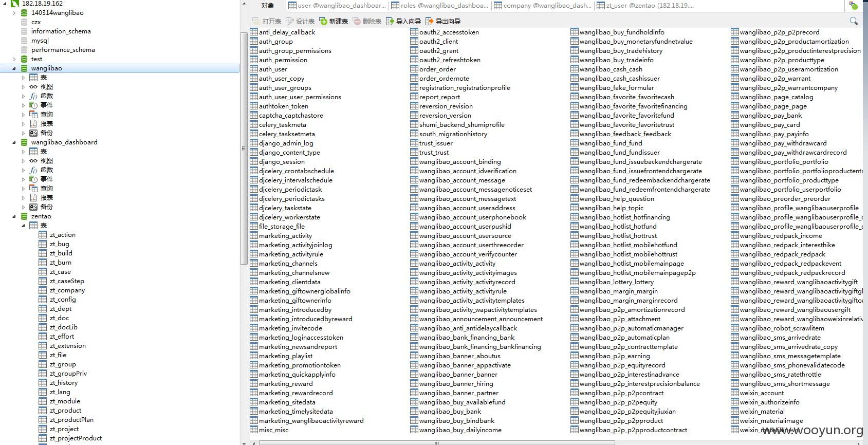Switch to the roles @wanglibao_dashboard tab

click(440, 6)
